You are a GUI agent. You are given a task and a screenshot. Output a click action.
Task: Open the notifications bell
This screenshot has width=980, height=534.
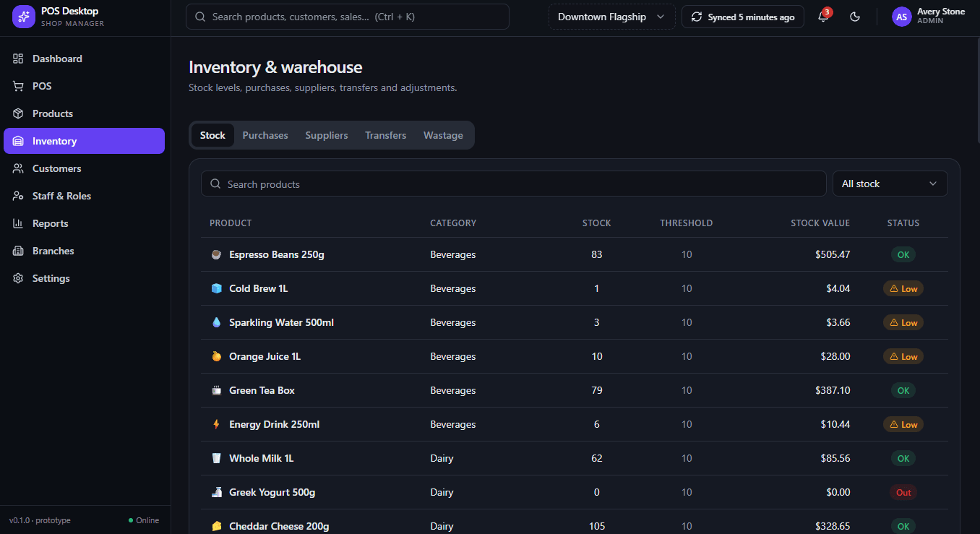click(x=823, y=17)
